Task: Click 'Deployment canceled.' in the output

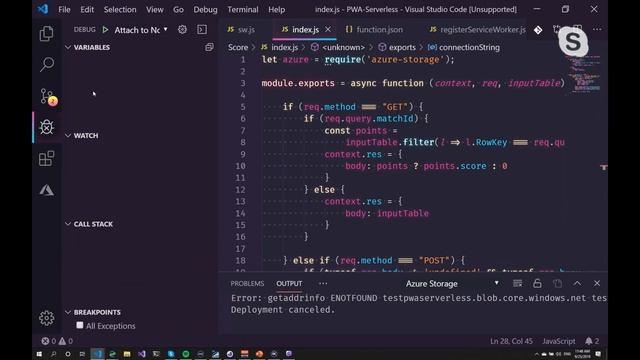Action: point(282,309)
